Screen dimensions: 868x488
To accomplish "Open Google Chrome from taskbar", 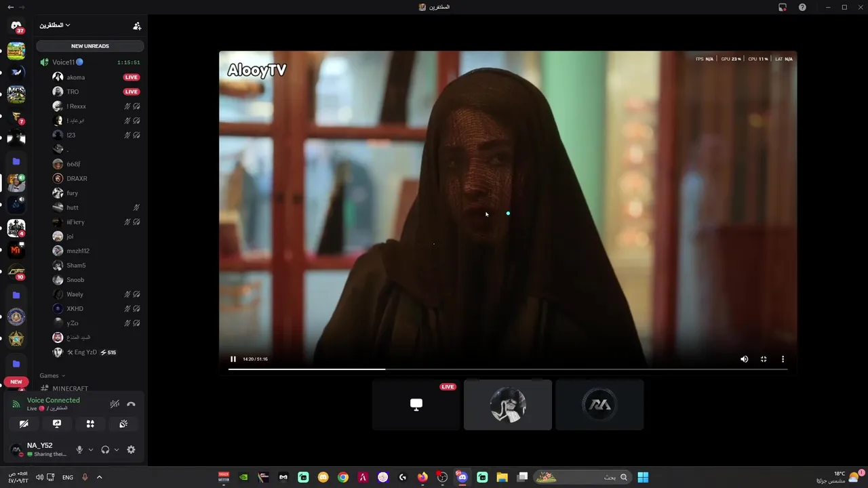I will [343, 477].
